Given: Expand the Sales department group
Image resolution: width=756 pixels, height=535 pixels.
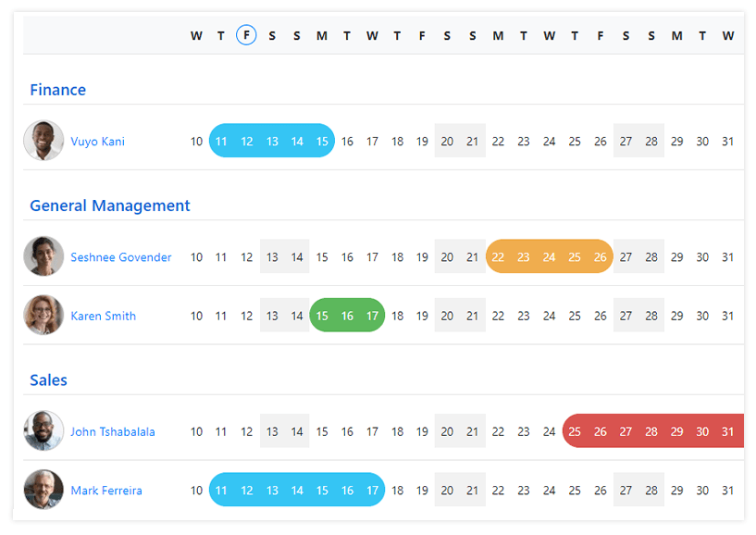Looking at the screenshot, I should point(48,380).
